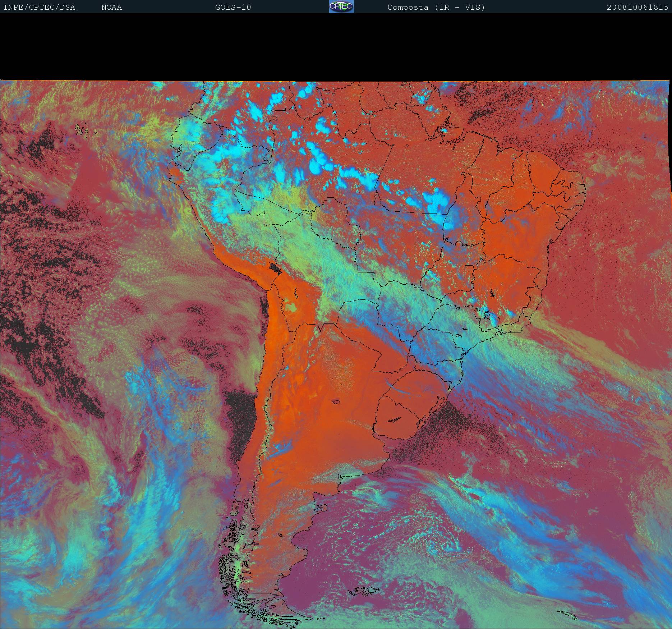Viewport: 672px width, 629px height.
Task: Click the CPTEC logo in the header
Action: coord(341,6)
